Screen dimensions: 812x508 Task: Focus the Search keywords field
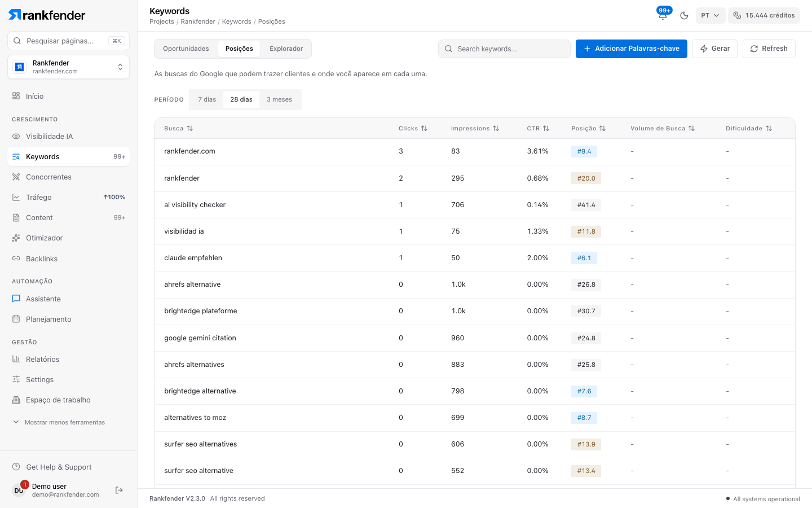click(x=504, y=49)
